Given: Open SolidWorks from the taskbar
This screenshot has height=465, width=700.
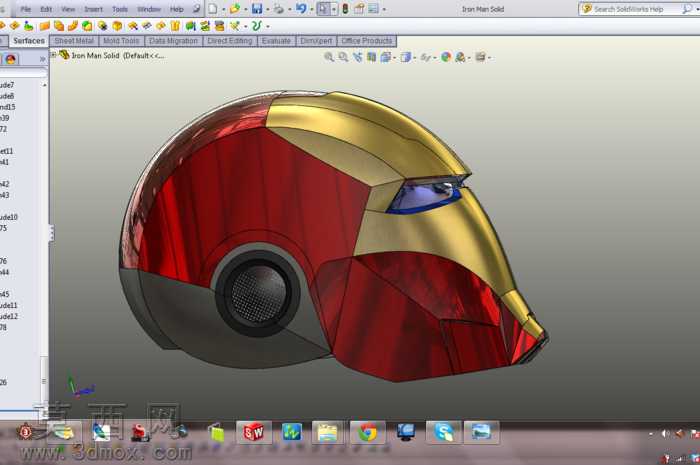Looking at the screenshot, I should click(254, 432).
